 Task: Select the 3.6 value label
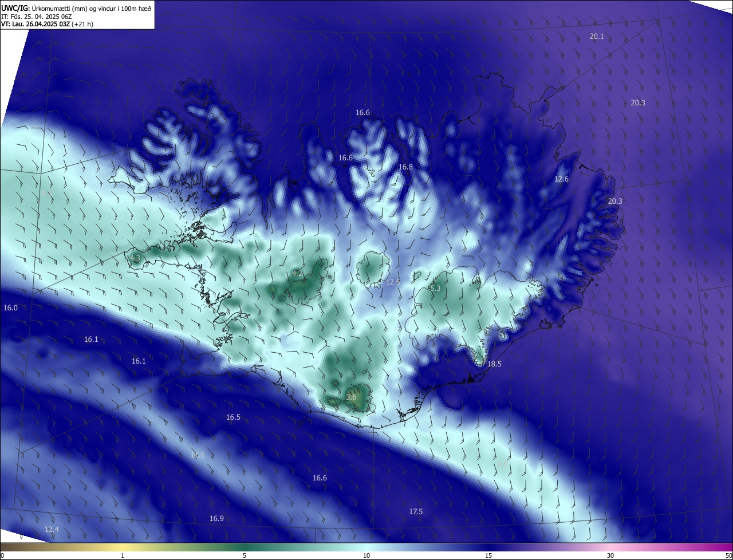(x=351, y=397)
